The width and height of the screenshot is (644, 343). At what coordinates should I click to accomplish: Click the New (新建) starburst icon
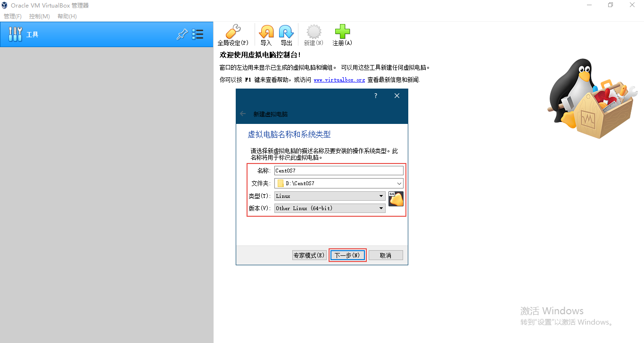[x=314, y=32]
